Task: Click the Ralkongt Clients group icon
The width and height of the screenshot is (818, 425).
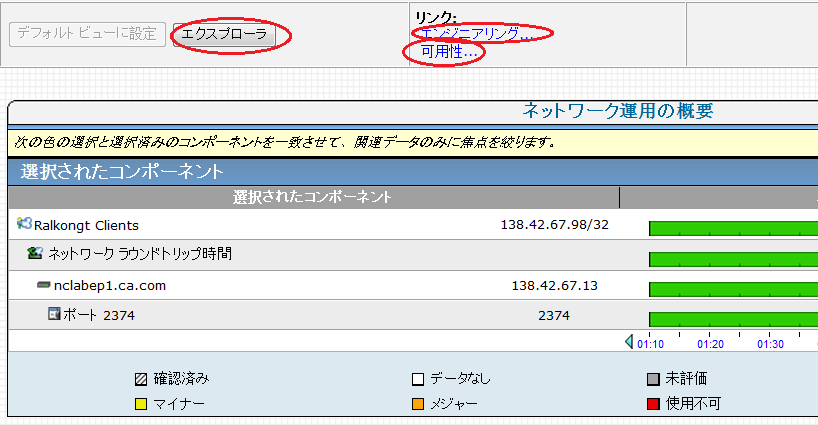Action: click(x=24, y=224)
